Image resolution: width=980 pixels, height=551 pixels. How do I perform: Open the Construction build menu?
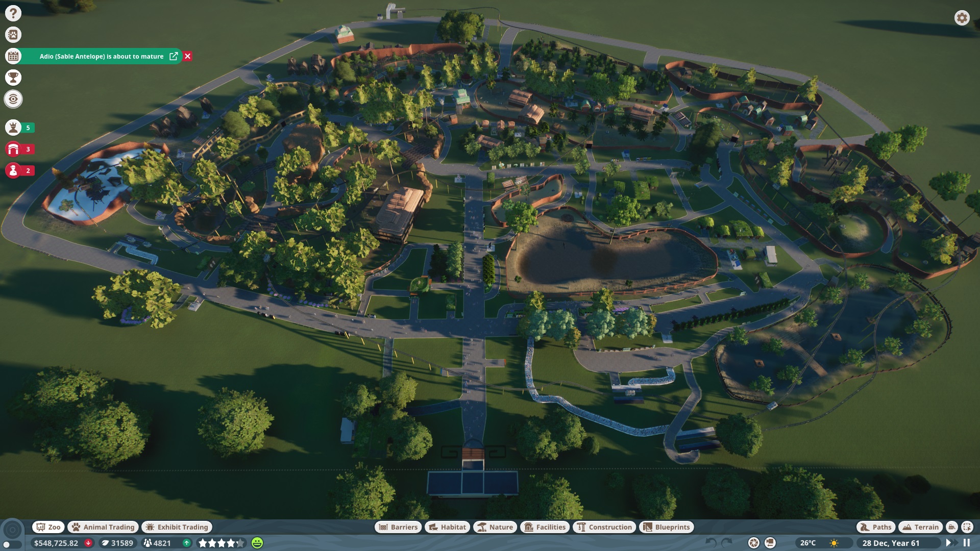[x=604, y=527]
